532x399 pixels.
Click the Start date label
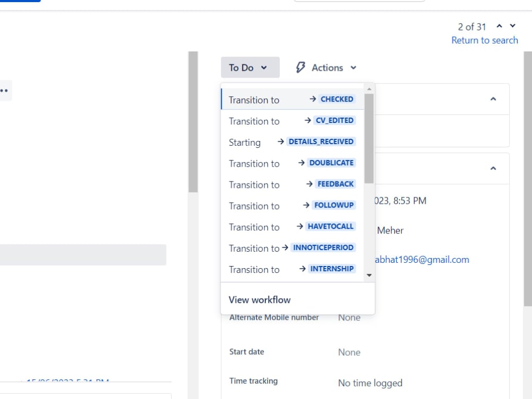click(x=247, y=352)
